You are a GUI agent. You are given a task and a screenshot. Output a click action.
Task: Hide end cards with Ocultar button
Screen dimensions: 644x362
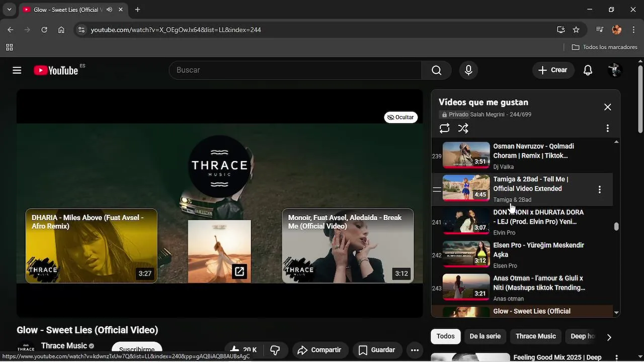click(x=401, y=117)
